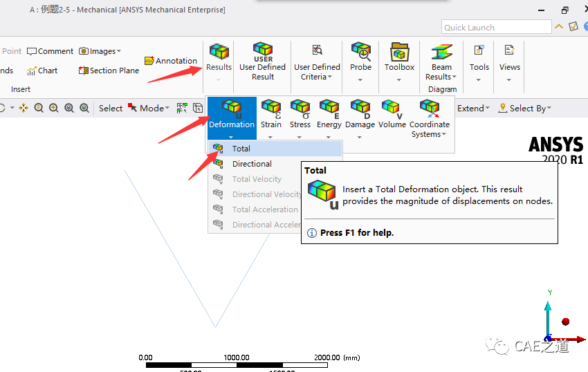Insert a Section Plane
This screenshot has height=372, width=588.
(x=109, y=71)
